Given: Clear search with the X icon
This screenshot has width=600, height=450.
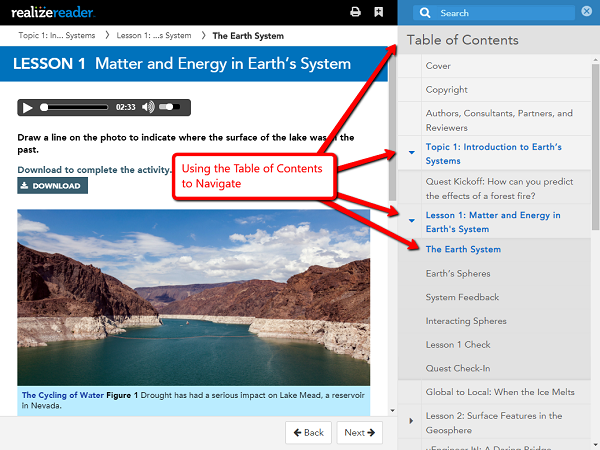Looking at the screenshot, I should 586,13.
